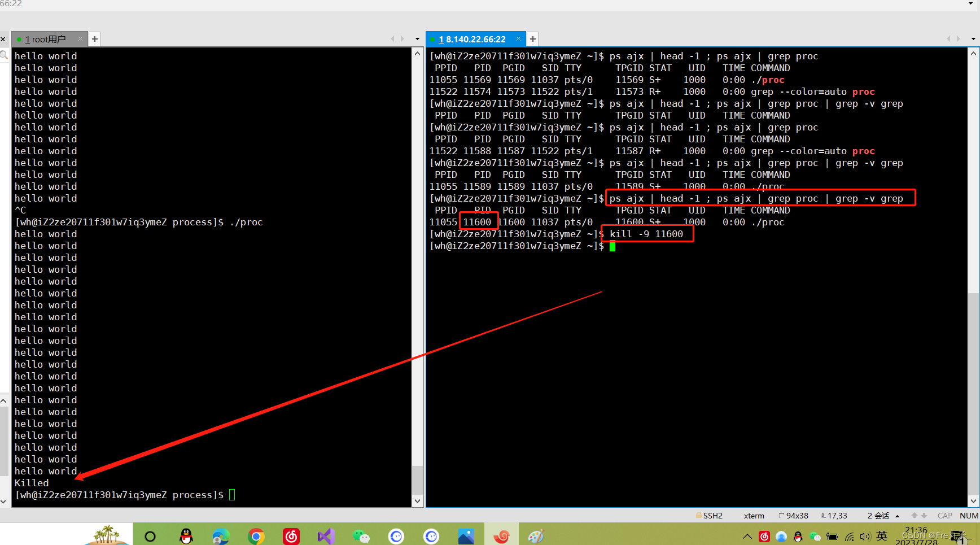Open Visual Studio from the taskbar
The image size is (980, 545).
coord(326,536)
